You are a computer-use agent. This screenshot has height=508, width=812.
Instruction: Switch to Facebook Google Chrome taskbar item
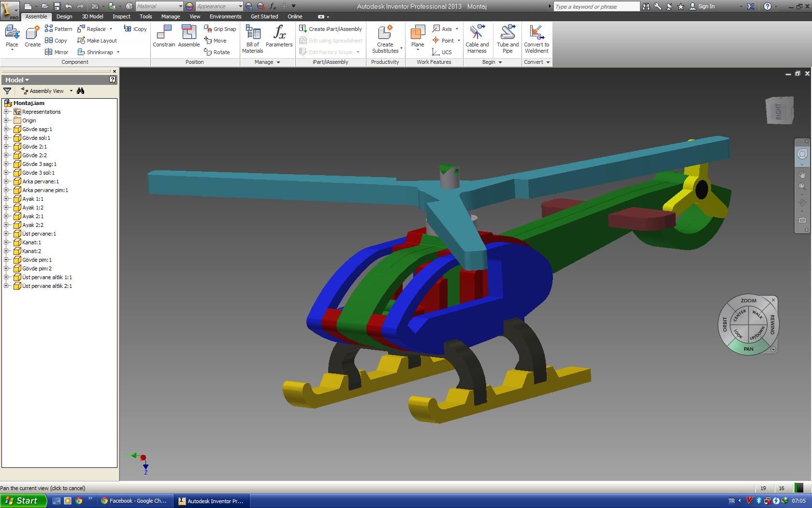point(133,501)
